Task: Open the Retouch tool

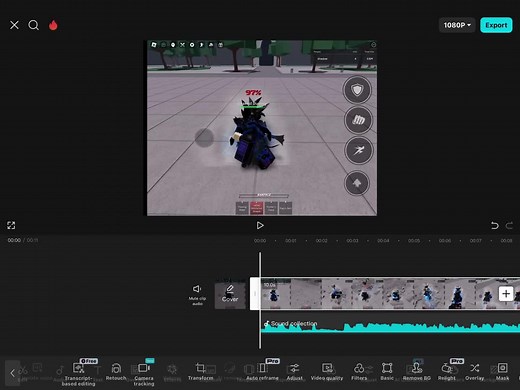Action: [116, 372]
